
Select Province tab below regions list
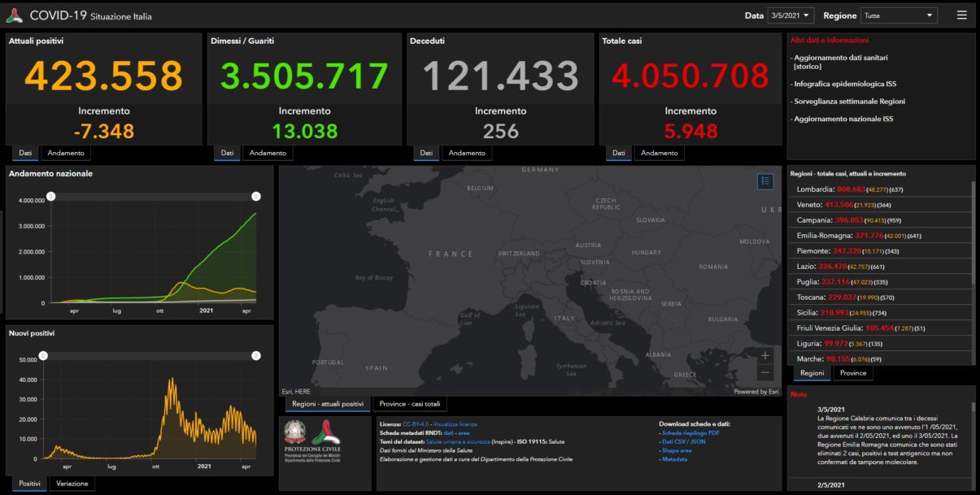(x=853, y=373)
